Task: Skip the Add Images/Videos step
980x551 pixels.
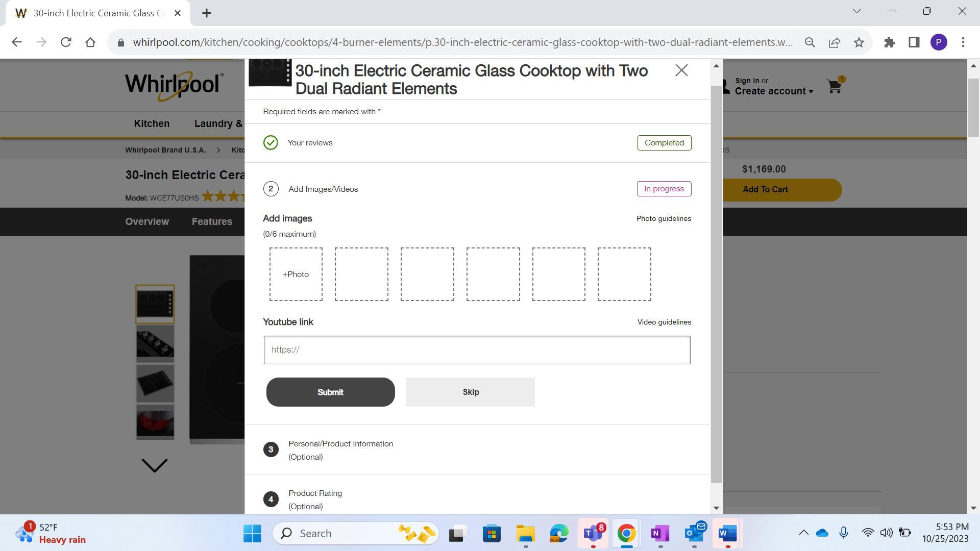Action: pyautogui.click(x=471, y=392)
